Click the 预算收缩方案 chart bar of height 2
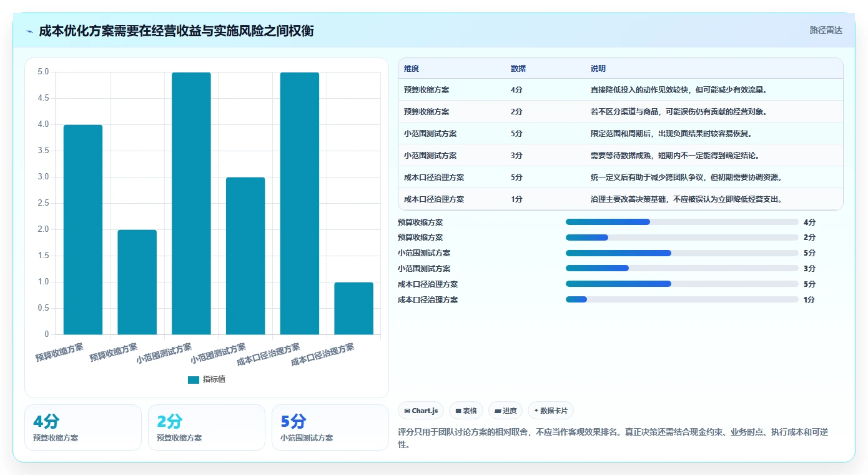The height and width of the screenshot is (475, 868). pos(137,282)
